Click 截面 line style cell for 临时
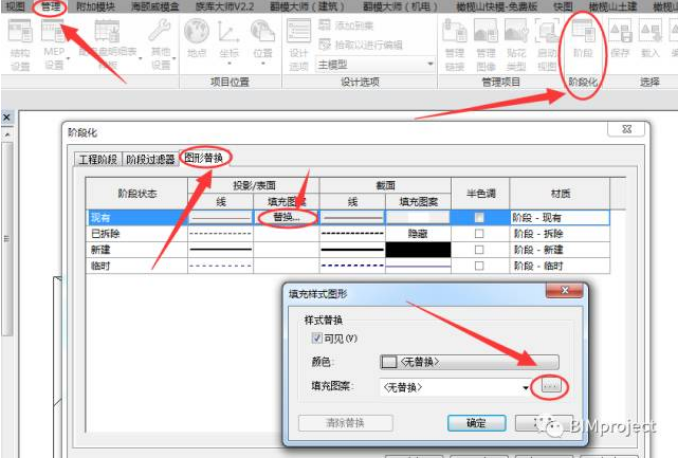 point(352,266)
